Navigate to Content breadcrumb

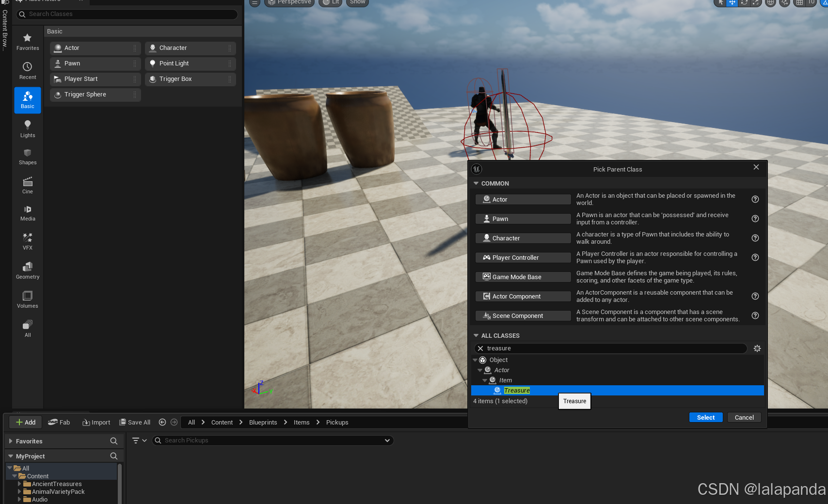coord(222,423)
